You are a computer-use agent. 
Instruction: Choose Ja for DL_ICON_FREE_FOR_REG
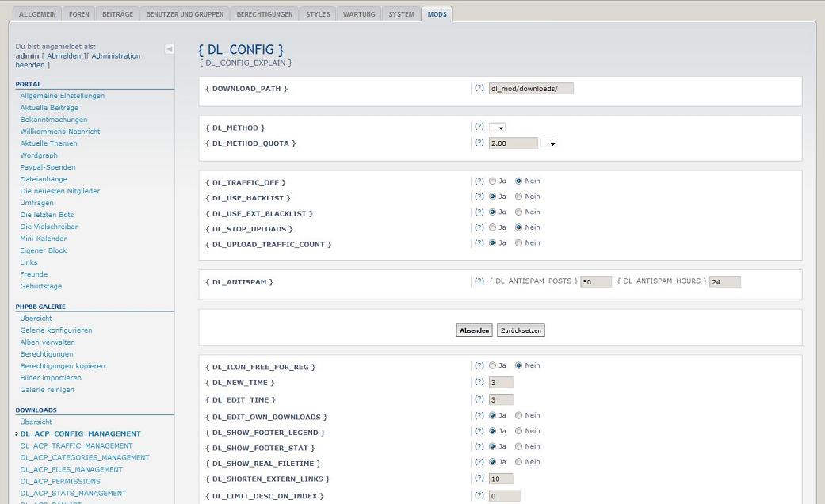point(493,366)
